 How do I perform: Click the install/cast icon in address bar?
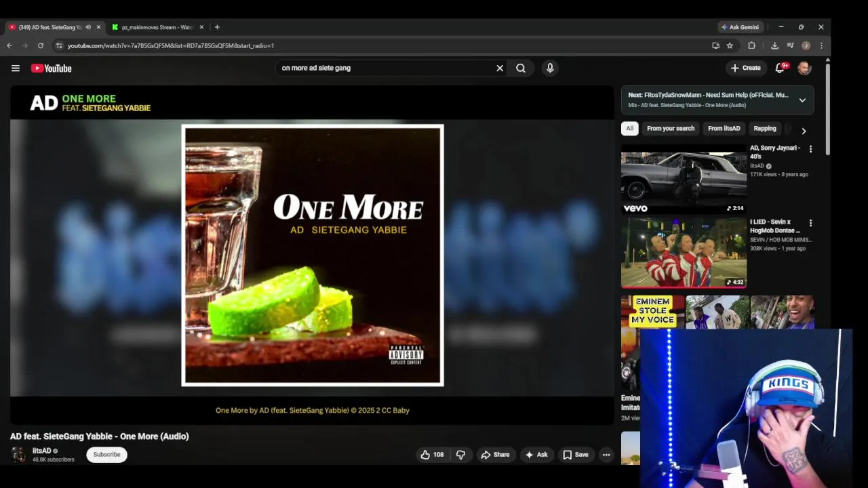click(x=715, y=45)
